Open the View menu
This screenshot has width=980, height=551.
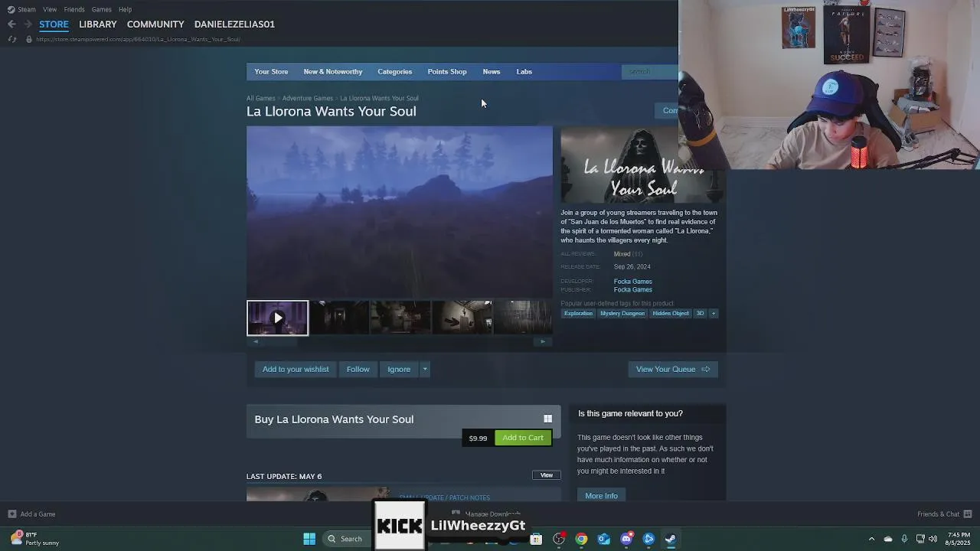(x=50, y=9)
